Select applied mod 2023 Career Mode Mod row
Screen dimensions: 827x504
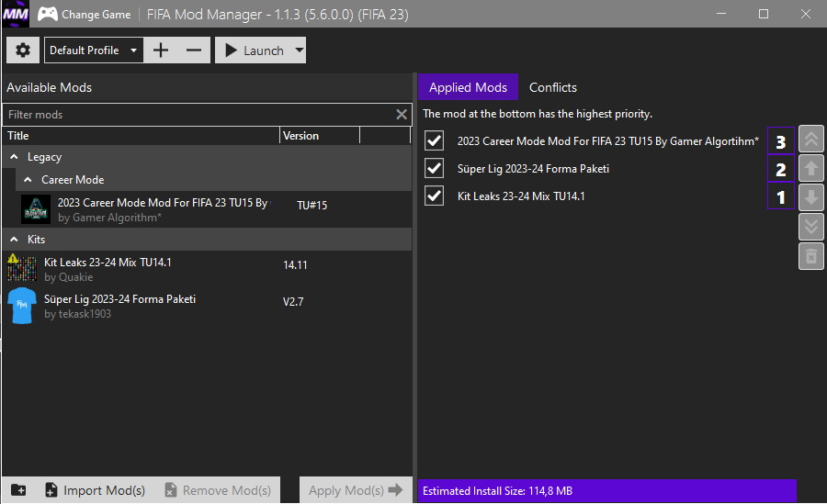[607, 141]
